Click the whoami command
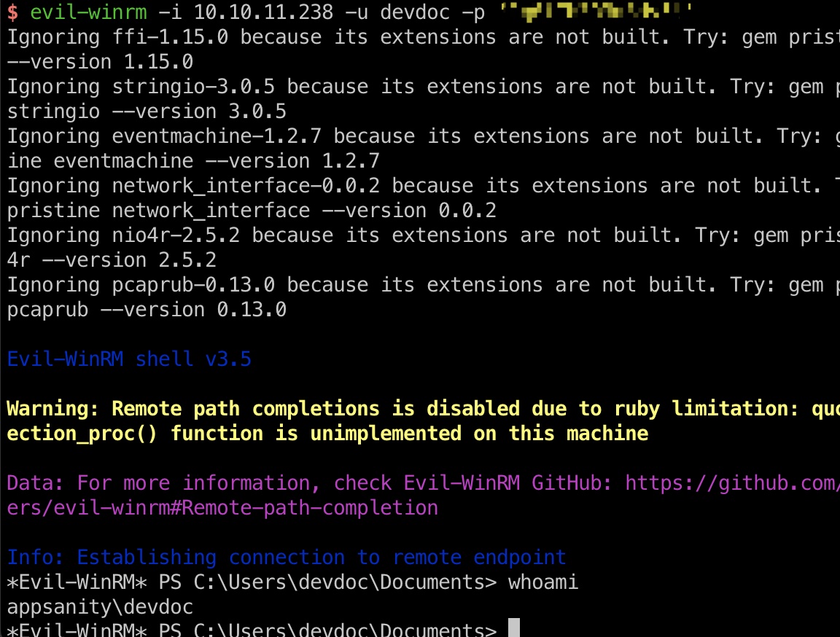 (543, 582)
